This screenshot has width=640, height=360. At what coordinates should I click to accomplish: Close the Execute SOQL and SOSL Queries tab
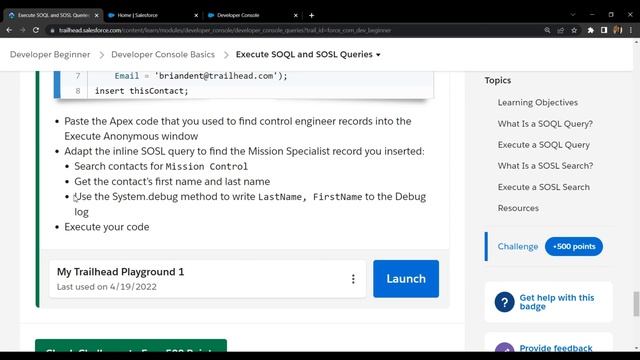tap(96, 16)
